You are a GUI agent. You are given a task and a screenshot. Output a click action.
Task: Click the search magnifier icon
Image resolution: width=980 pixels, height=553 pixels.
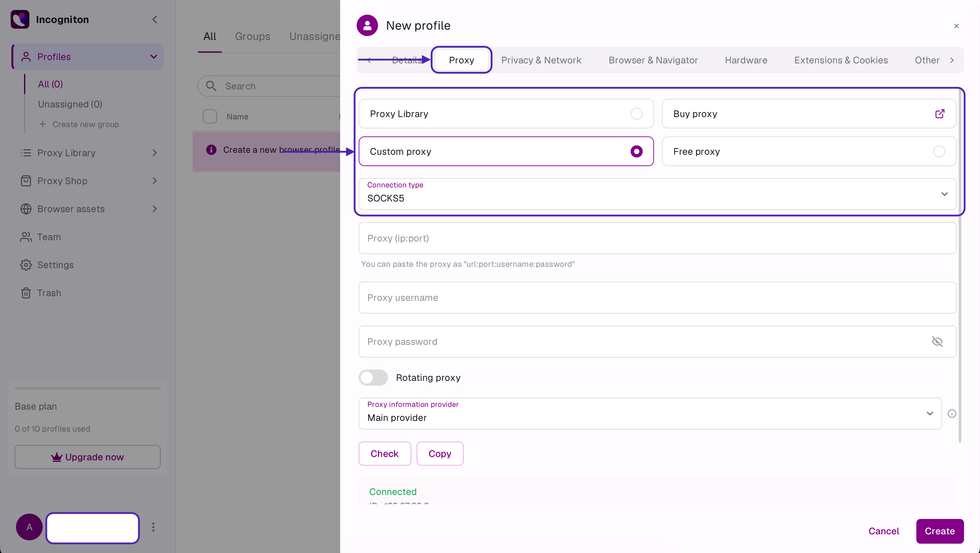(x=211, y=86)
